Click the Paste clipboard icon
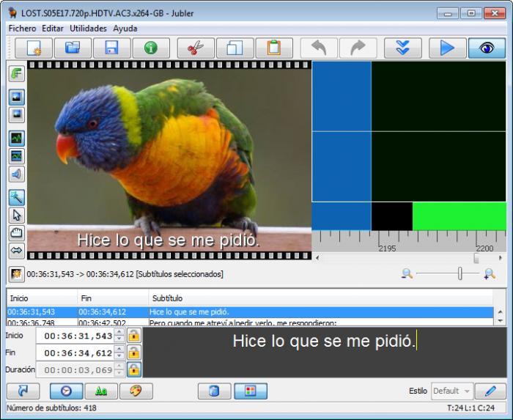Image resolution: width=513 pixels, height=420 pixels. [x=273, y=48]
